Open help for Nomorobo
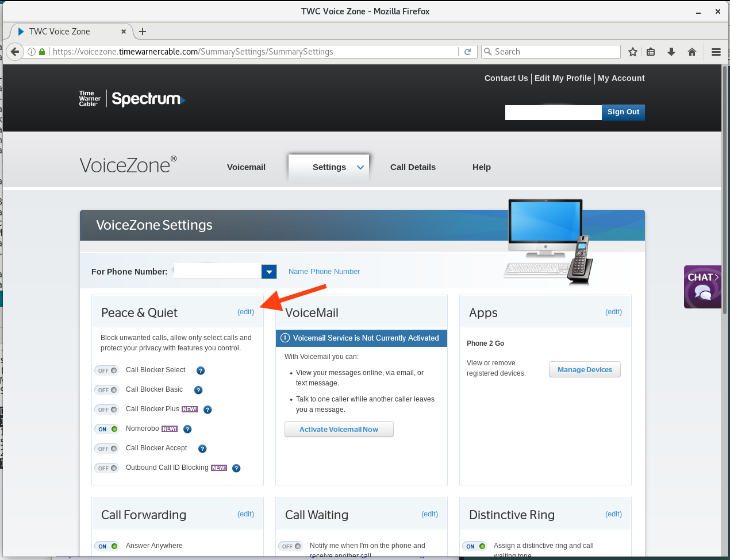730x560 pixels. tap(187, 429)
